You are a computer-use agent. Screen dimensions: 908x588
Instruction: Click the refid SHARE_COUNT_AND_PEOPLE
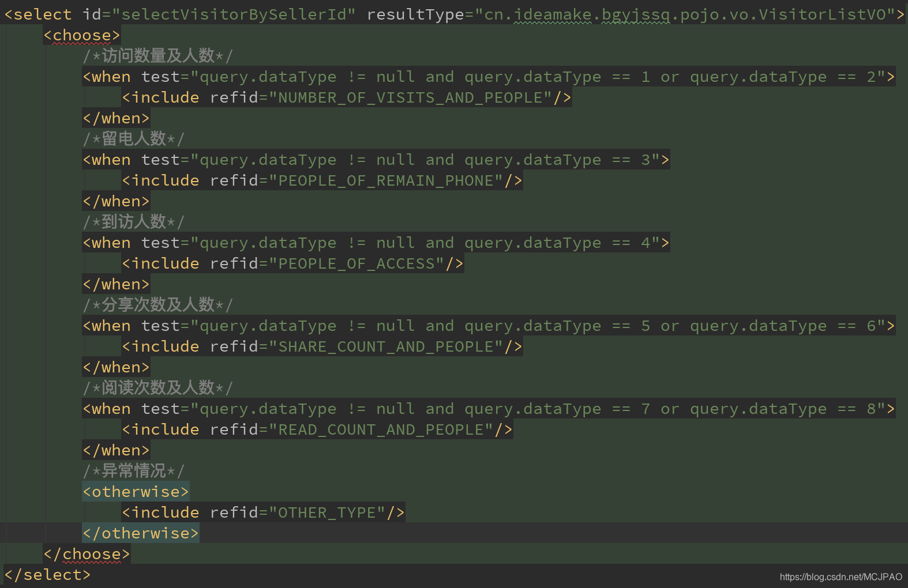[x=387, y=346]
